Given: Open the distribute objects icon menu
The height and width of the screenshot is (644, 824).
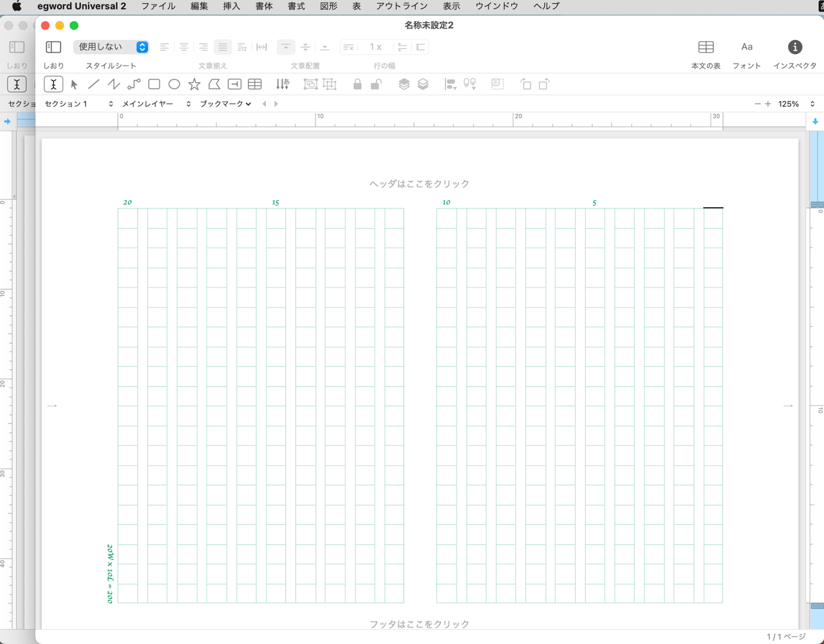Looking at the screenshot, I should pos(470,84).
